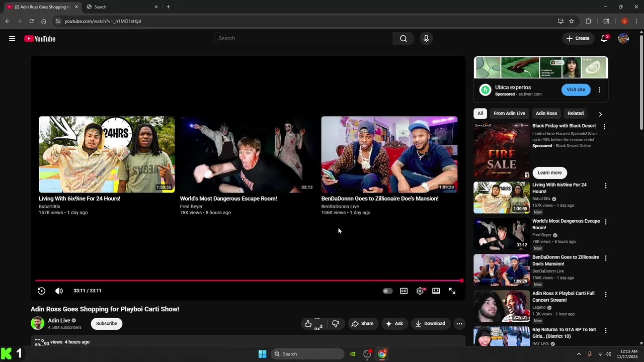Open more actions ellipsis below the video
644x362 pixels.
pyautogui.click(x=459, y=324)
